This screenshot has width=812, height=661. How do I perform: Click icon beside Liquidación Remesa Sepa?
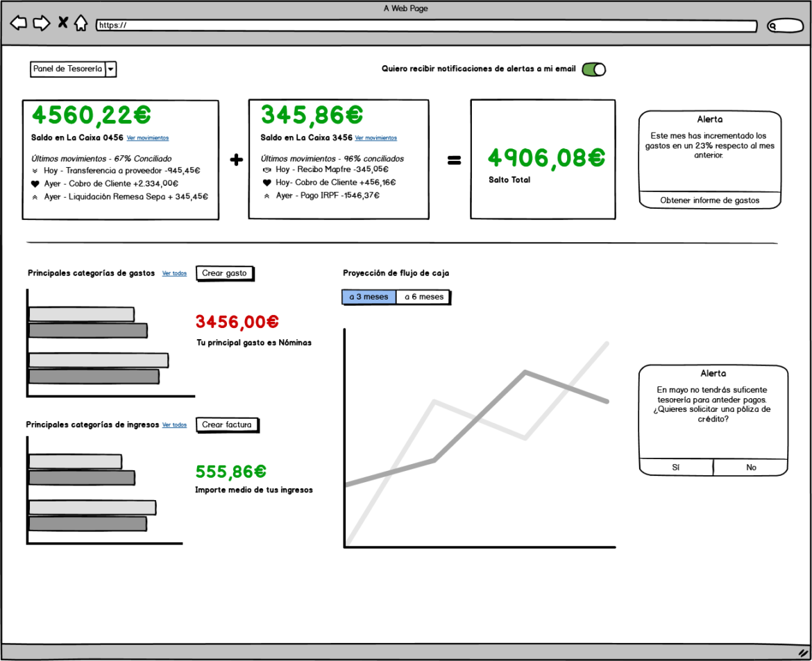(35, 197)
